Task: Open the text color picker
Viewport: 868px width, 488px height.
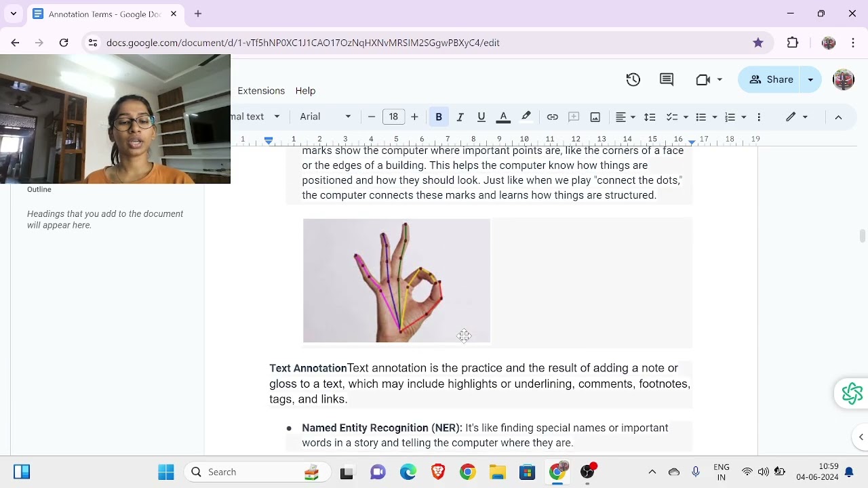Action: tap(503, 117)
